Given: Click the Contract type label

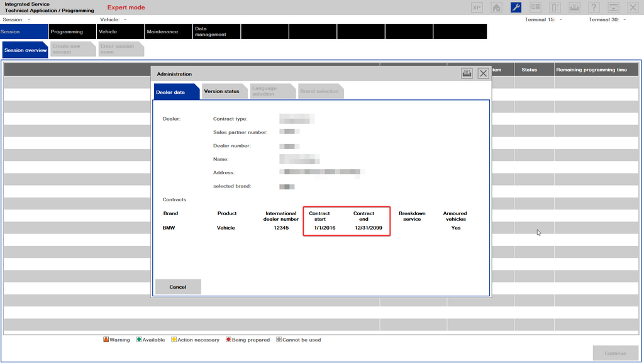Looking at the screenshot, I should coord(230,119).
